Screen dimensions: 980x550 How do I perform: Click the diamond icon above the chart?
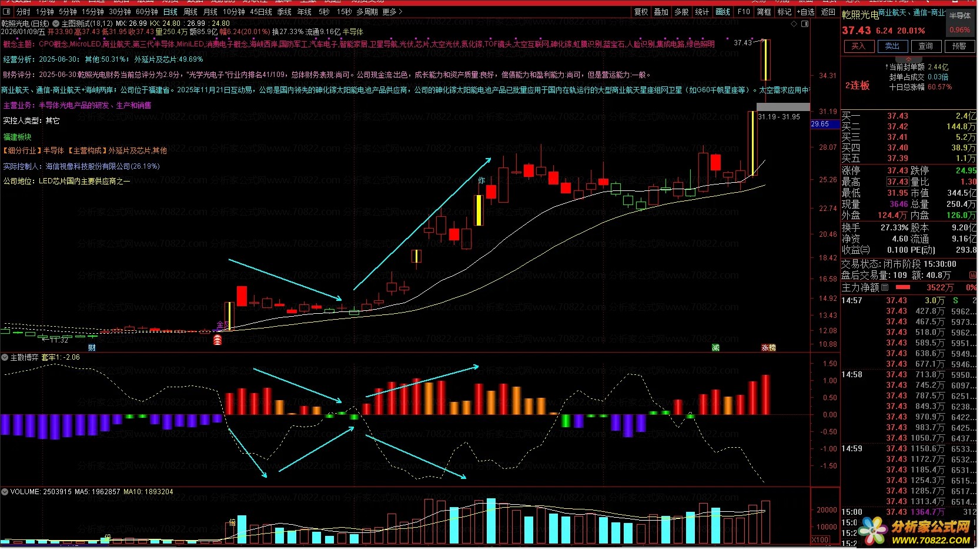[794, 24]
